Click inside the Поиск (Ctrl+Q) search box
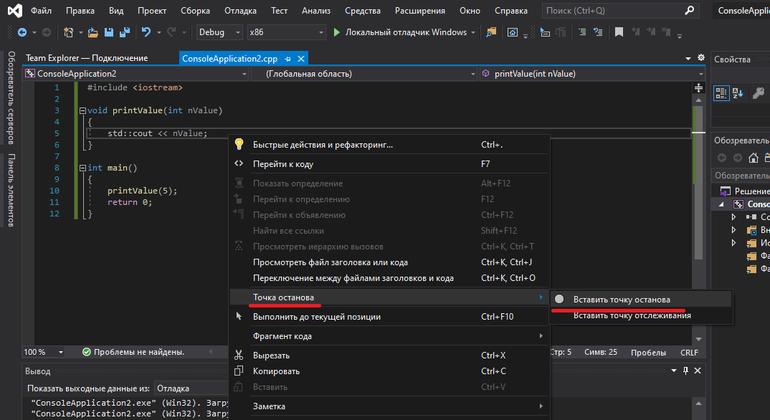The width and height of the screenshot is (770, 420). 620,10
